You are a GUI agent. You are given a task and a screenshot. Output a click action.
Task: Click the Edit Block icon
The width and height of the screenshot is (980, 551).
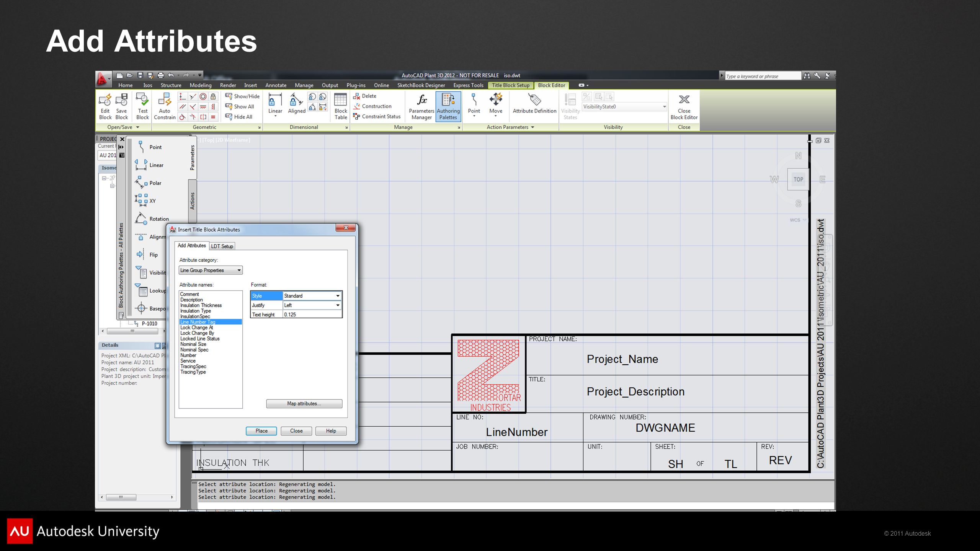105,107
